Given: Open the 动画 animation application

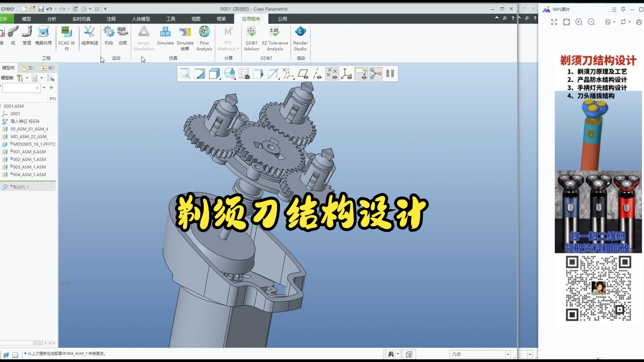Looking at the screenshot, I should tap(123, 36).
